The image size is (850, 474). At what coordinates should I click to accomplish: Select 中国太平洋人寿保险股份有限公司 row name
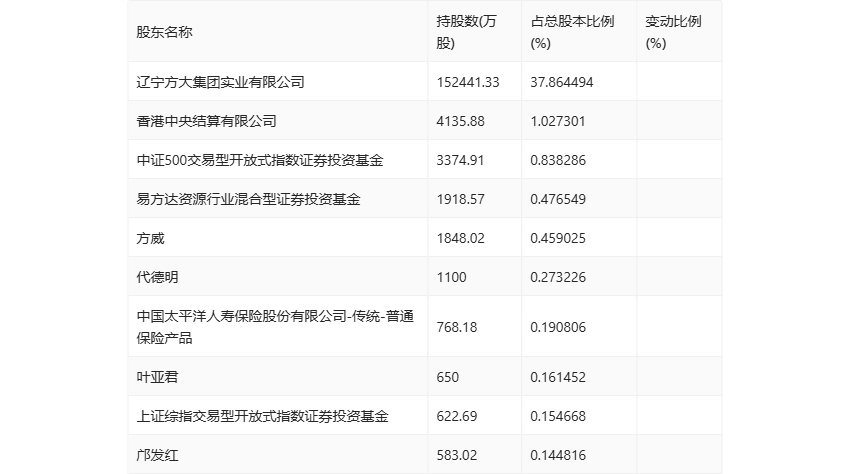[x=275, y=326]
